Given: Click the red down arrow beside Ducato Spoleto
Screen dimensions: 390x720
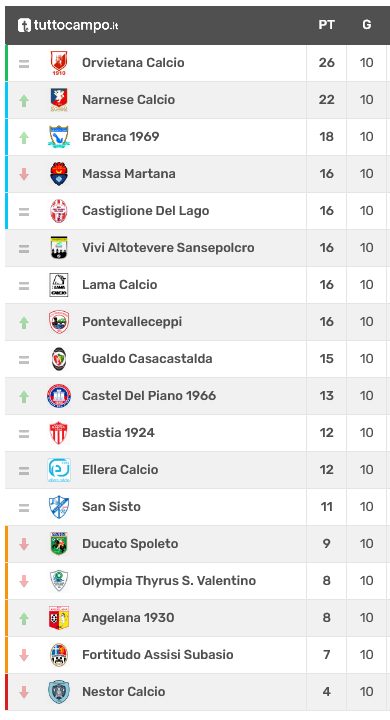Looking at the screenshot, I should [x=24, y=544].
